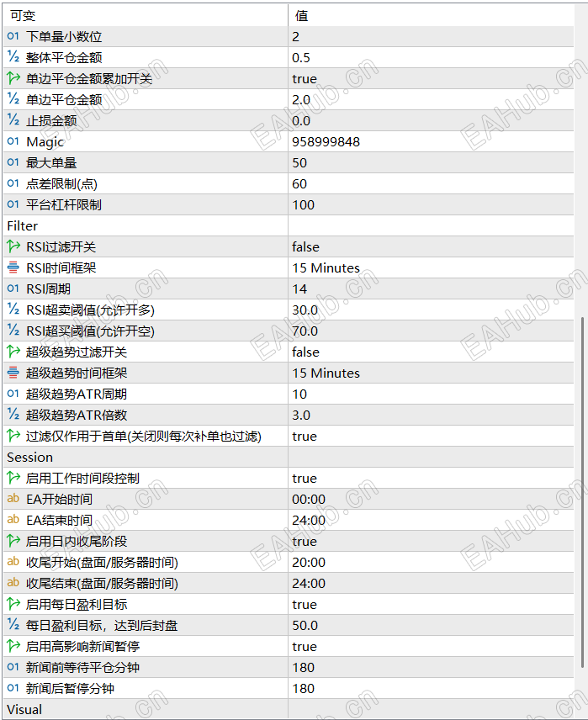Click the string icon beside EA结束时间

(x=13, y=520)
